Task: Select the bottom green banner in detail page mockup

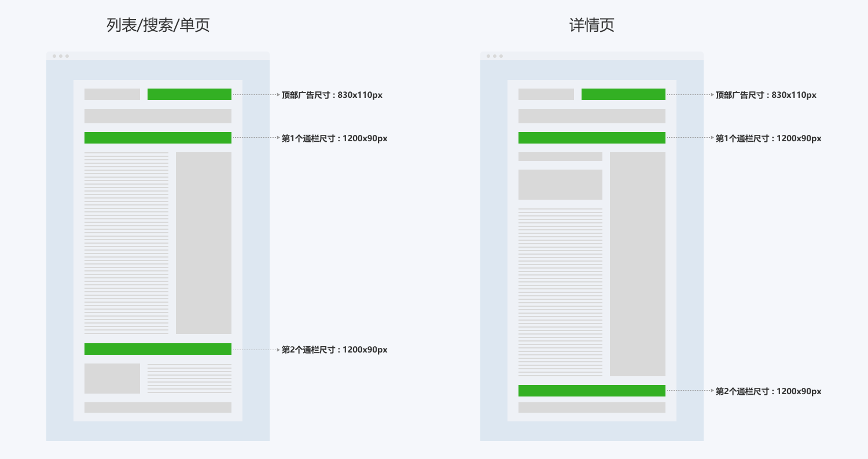Action: [x=592, y=391]
